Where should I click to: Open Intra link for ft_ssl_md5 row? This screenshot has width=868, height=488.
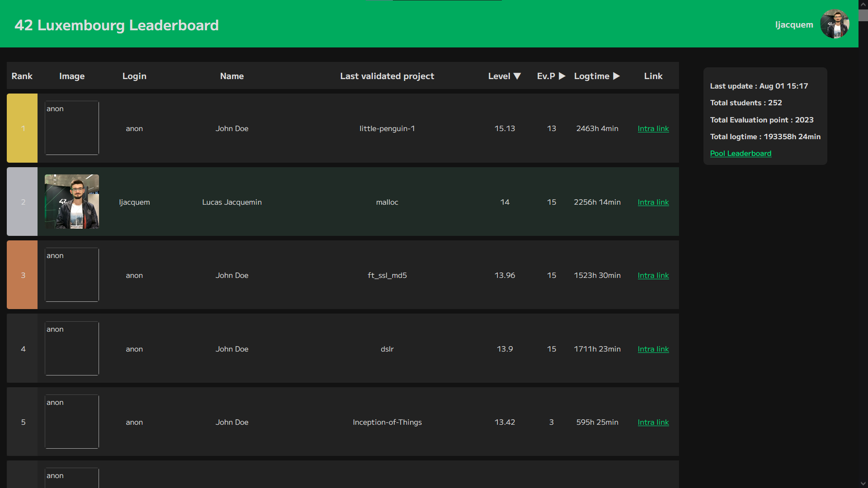click(x=653, y=275)
